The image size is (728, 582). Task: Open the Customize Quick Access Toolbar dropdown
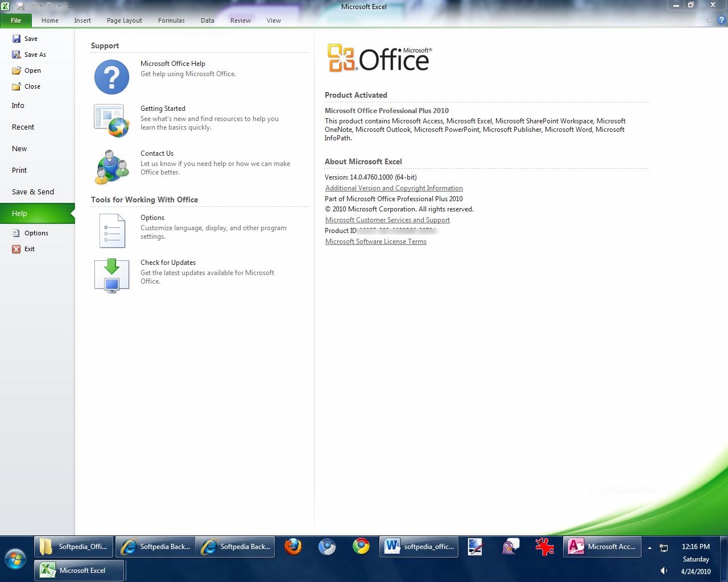[69, 7]
